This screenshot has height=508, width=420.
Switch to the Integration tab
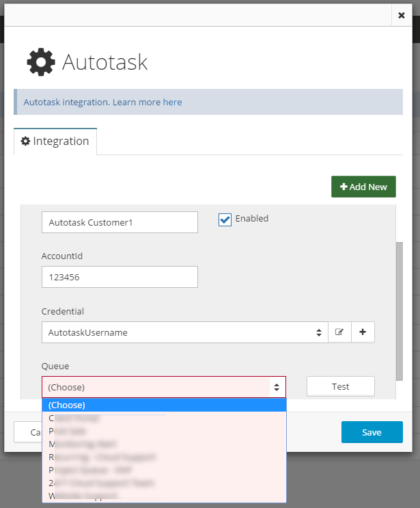[55, 142]
